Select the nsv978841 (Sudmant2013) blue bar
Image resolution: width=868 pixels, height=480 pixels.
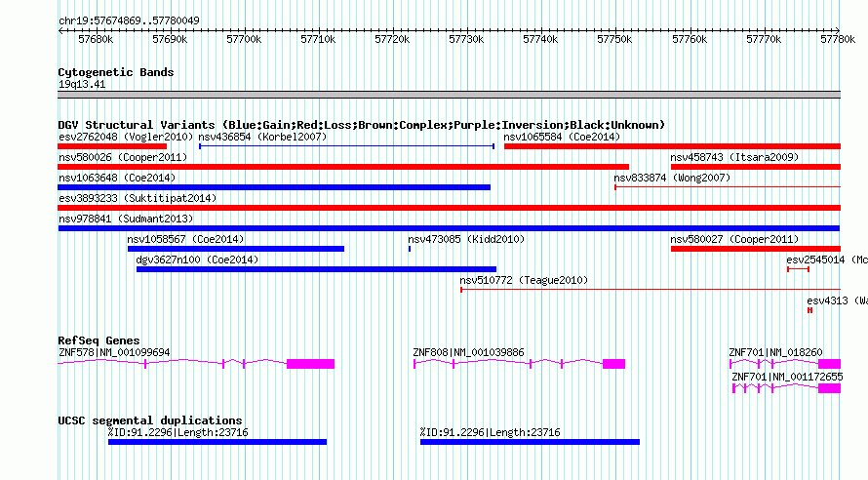pos(449,228)
